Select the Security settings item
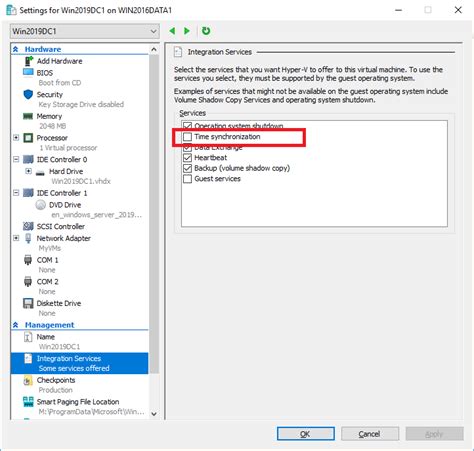The height and width of the screenshot is (451, 474). click(50, 94)
